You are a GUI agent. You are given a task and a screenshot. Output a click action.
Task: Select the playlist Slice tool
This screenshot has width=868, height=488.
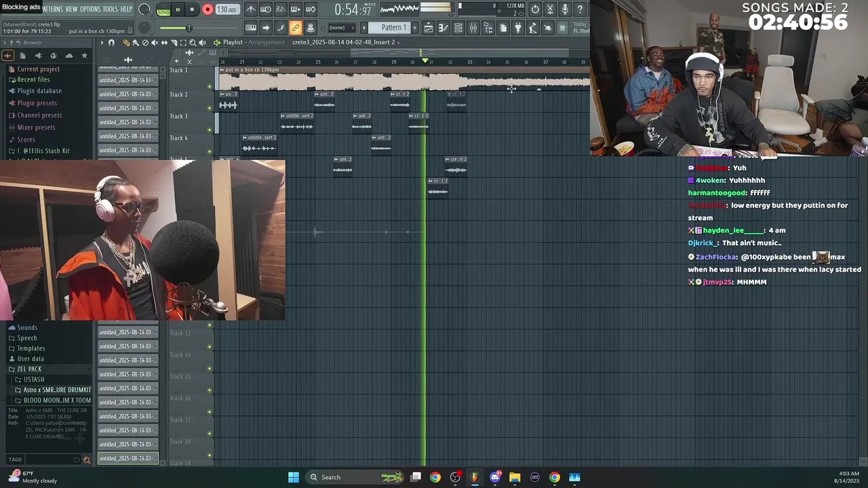(174, 43)
